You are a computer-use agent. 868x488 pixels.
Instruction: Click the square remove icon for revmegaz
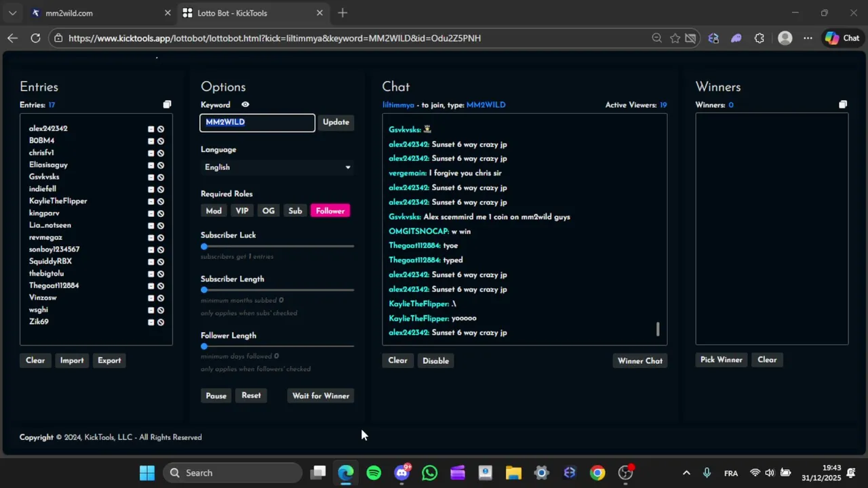151,238
